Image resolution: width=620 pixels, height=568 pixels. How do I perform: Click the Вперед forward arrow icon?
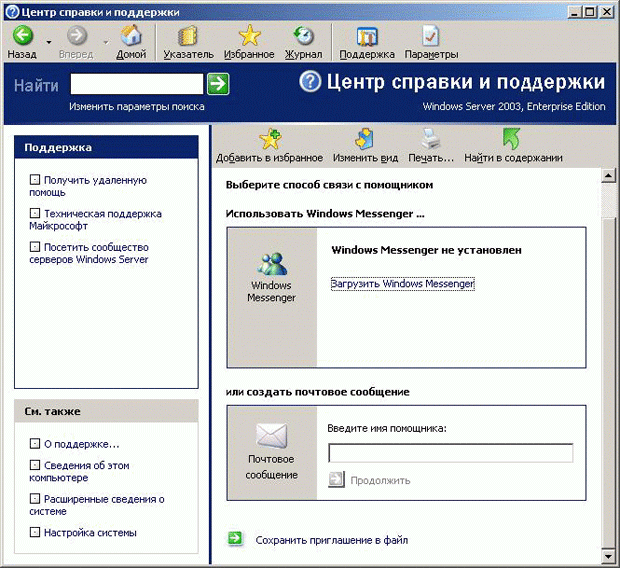[76, 35]
